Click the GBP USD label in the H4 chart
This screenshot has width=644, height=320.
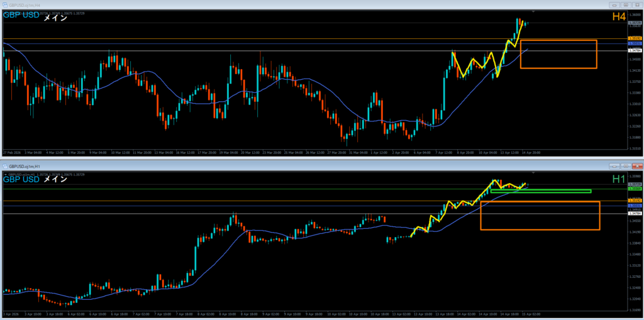point(21,16)
